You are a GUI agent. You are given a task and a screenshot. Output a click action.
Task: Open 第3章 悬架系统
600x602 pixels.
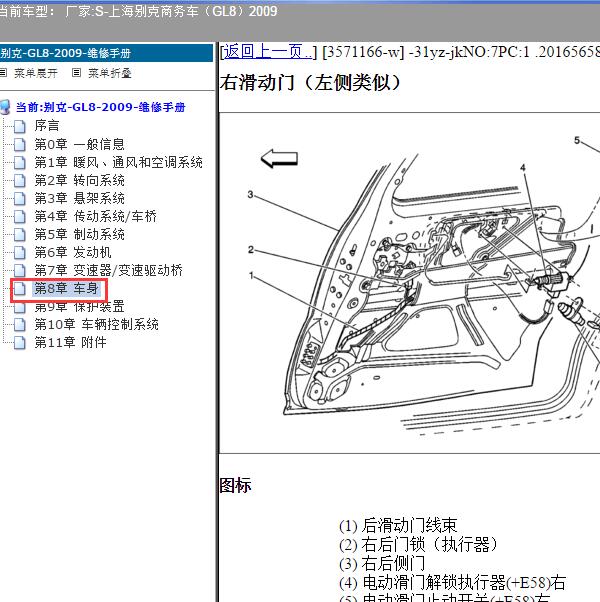tap(79, 198)
